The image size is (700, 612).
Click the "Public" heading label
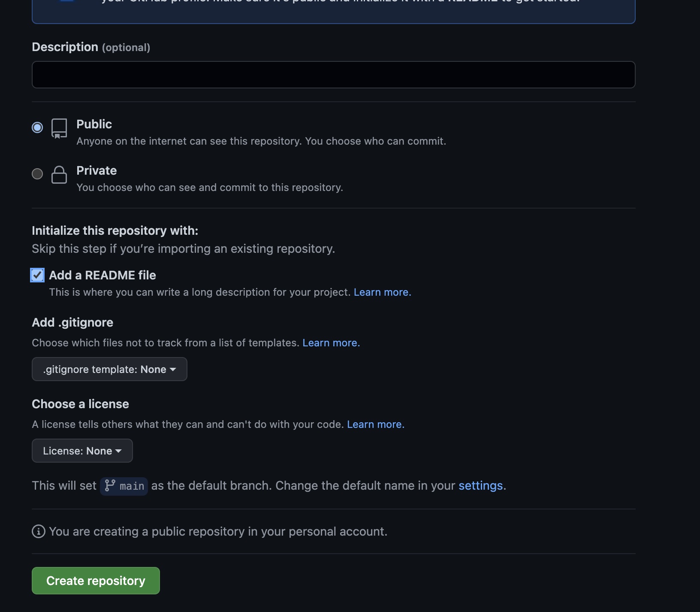94,124
